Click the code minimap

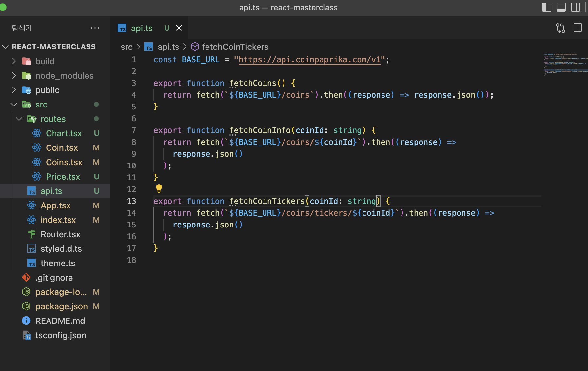(x=566, y=64)
